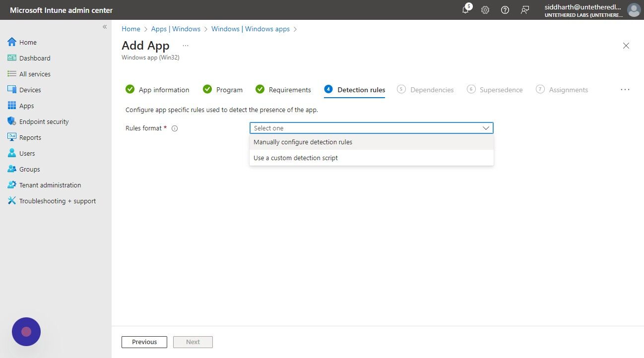Click the Rules format dropdown arrow

[486, 128]
